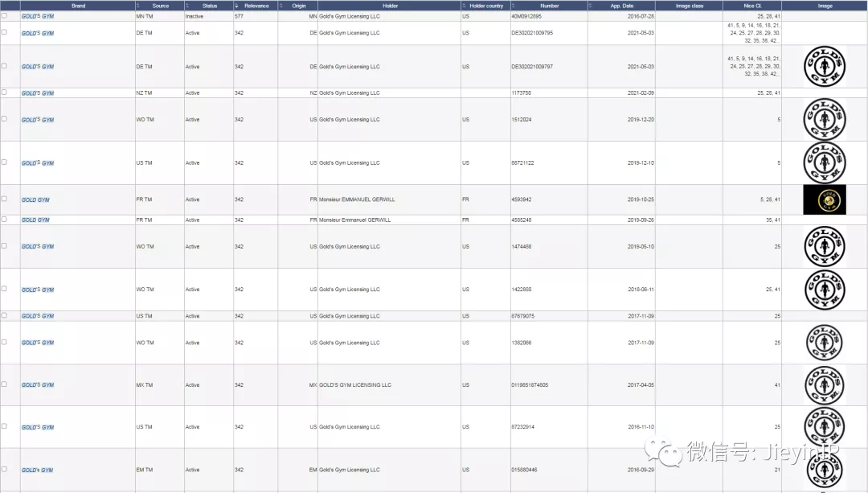868x493 pixels.
Task: Click the logo image for US TM 88721122
Action: click(x=825, y=162)
